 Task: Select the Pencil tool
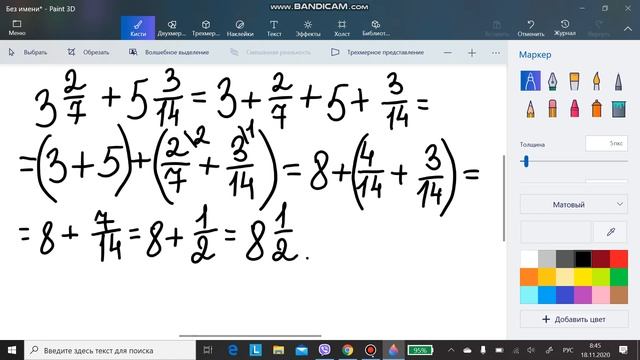tap(530, 109)
